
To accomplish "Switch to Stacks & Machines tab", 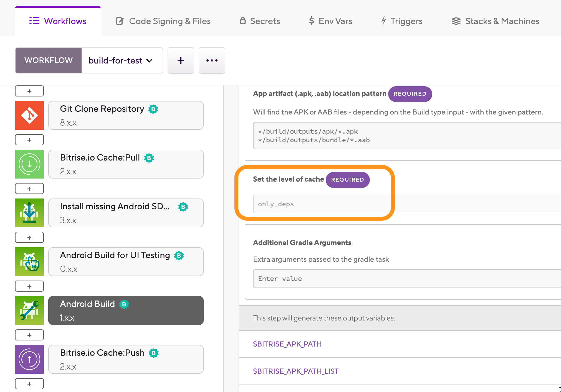I will [x=495, y=21].
